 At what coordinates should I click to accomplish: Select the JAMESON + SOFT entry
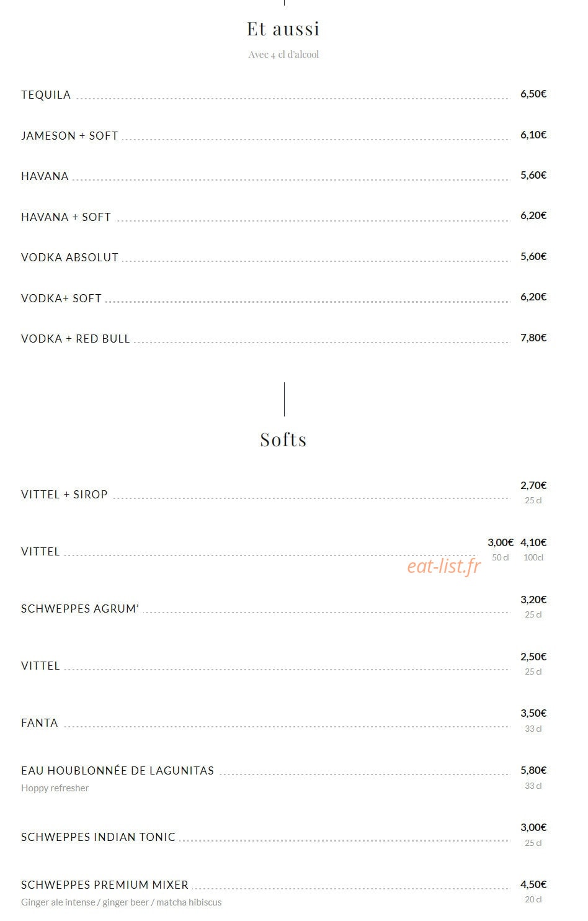(69, 136)
